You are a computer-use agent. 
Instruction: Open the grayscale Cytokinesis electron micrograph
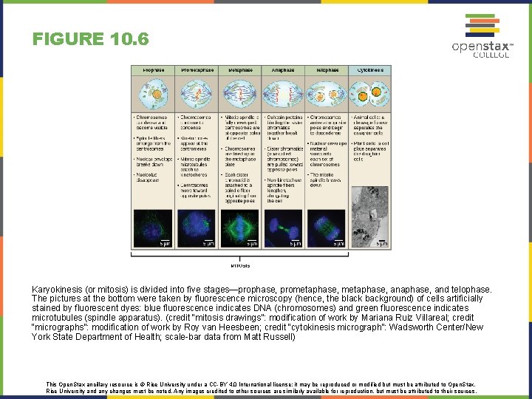click(370, 216)
